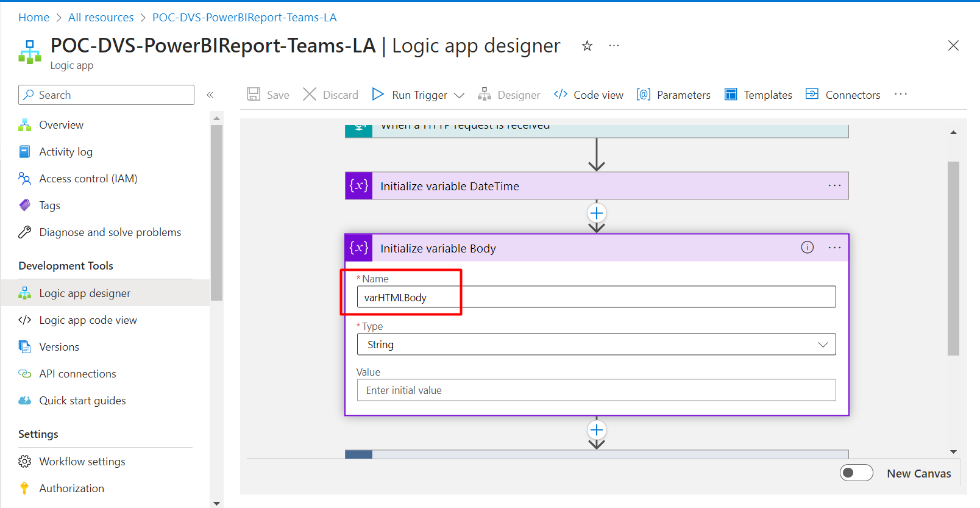Expand the Run Trigger dropdown arrow
Image resolution: width=980 pixels, height=508 pixels.
click(x=460, y=95)
